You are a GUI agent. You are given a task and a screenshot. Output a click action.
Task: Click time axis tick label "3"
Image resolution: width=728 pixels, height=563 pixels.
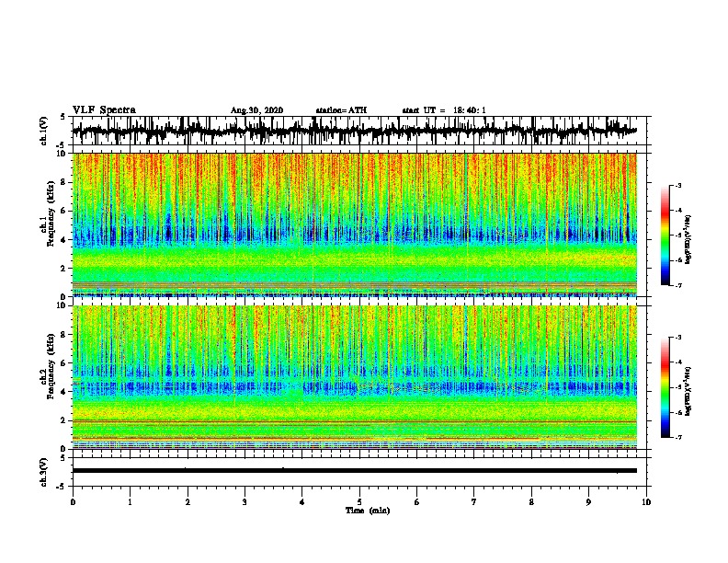coord(245,502)
